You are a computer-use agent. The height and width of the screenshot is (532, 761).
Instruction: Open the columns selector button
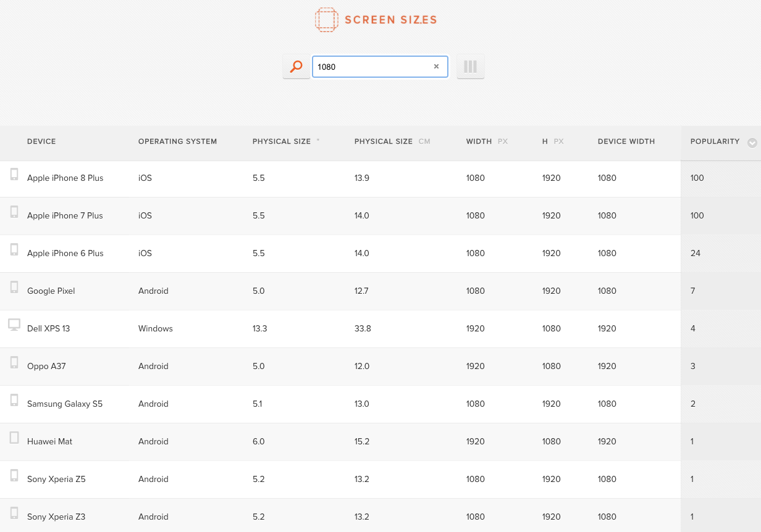click(471, 67)
